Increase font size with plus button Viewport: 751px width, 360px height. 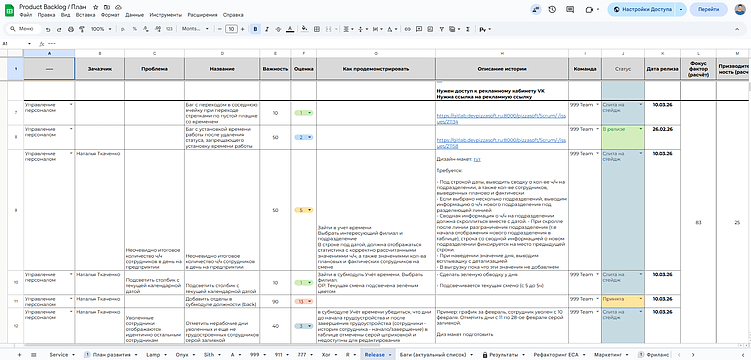pyautogui.click(x=242, y=29)
